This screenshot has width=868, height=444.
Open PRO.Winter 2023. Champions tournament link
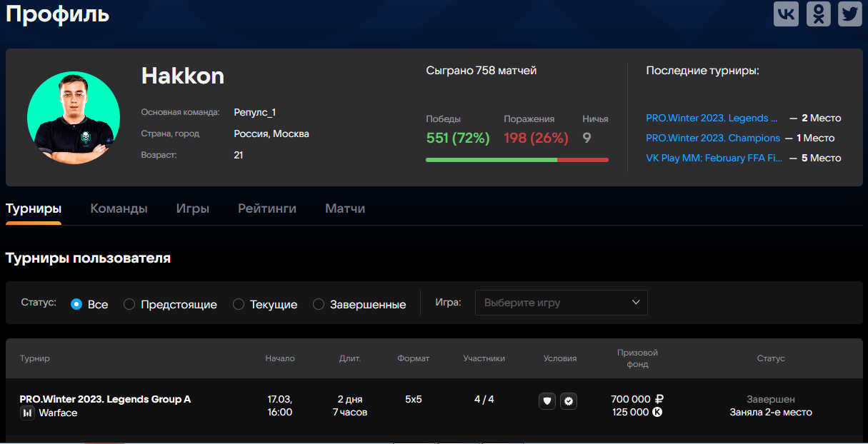click(x=713, y=138)
